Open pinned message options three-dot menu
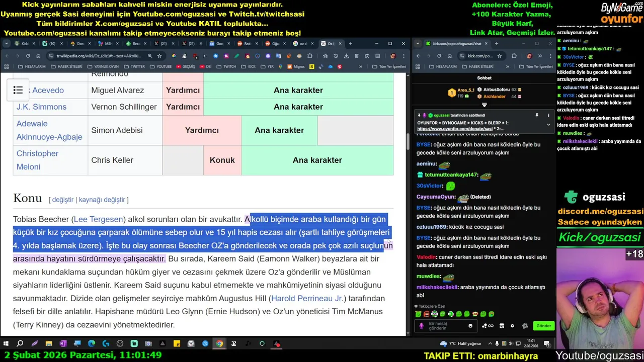This screenshot has height=362, width=644. [x=548, y=115]
